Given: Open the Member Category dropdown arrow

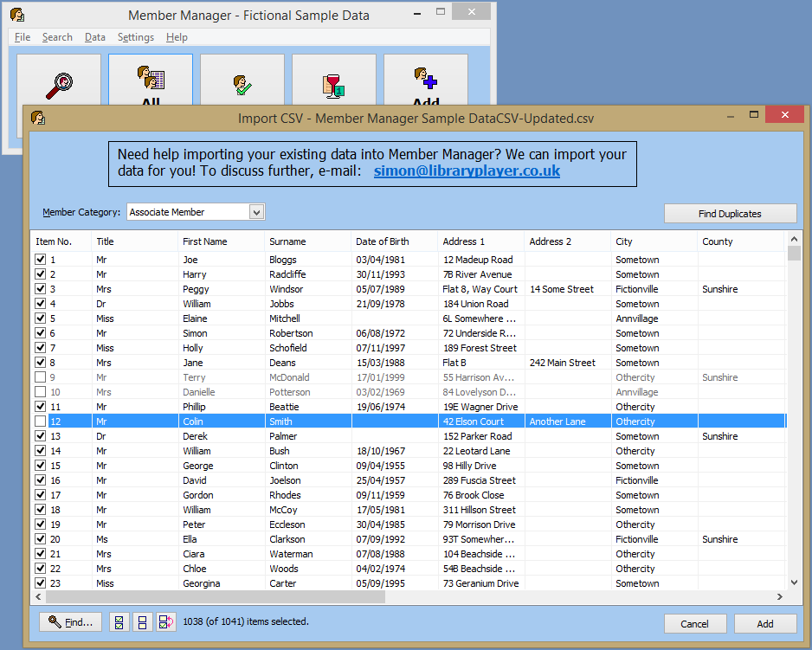Looking at the screenshot, I should (x=257, y=212).
